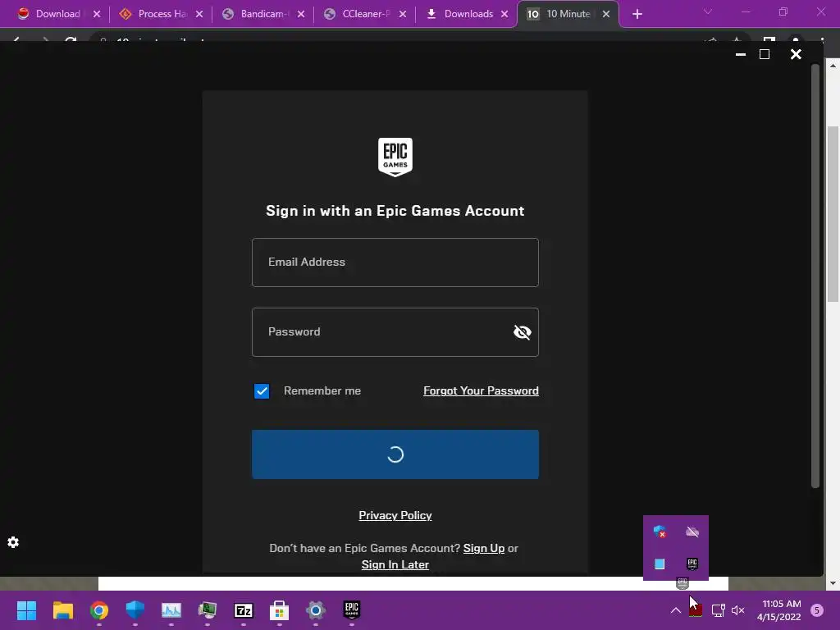Open the notification center badge 5
The image size is (840, 630).
point(817,610)
